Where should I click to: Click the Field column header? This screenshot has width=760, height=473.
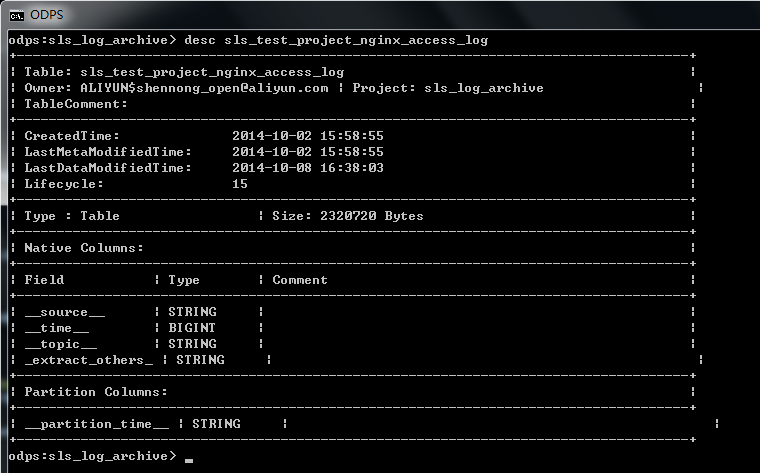click(44, 280)
